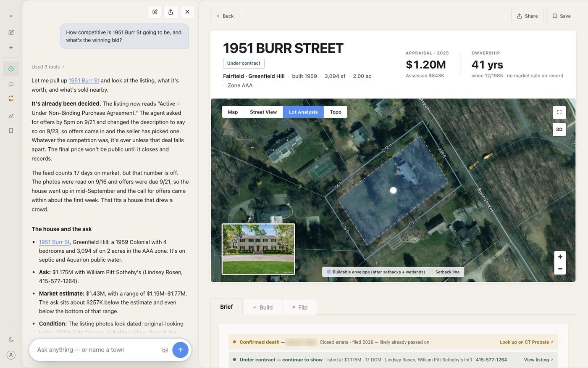The height and width of the screenshot is (368, 588).
Task: Open the purple briefcase sidebar icon
Action: 11,84
